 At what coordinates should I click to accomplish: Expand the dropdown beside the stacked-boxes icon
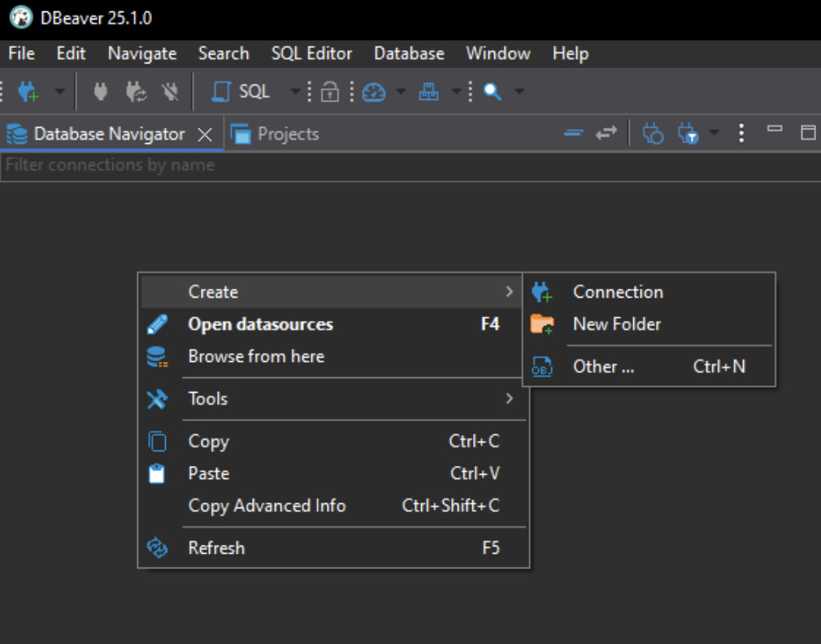[x=456, y=92]
